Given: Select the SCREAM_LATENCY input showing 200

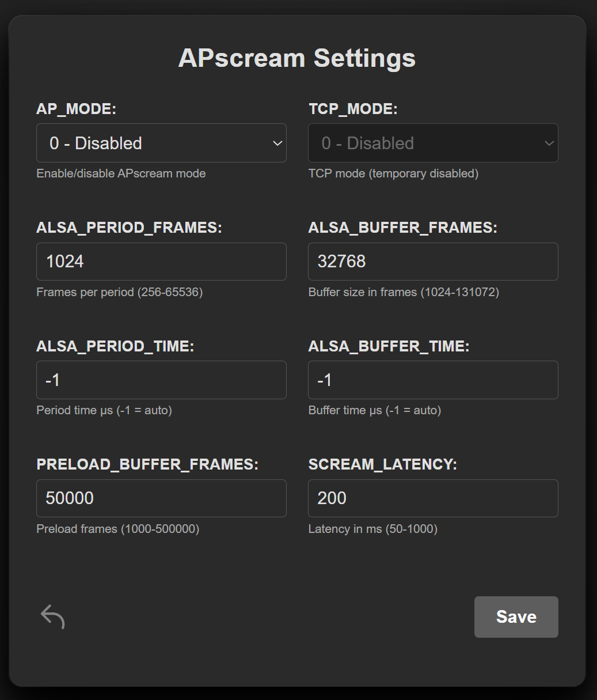Looking at the screenshot, I should pos(433,498).
